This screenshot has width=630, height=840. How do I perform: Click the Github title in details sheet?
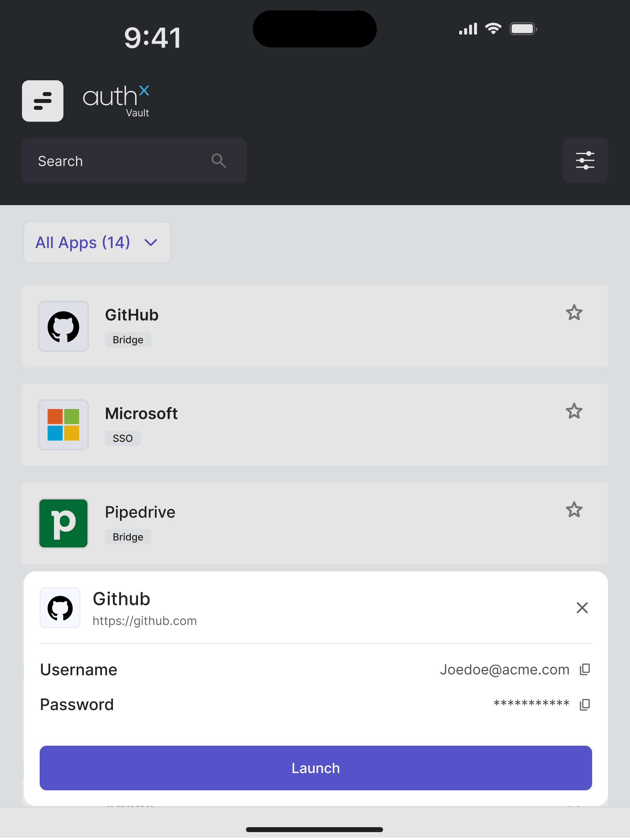pyautogui.click(x=121, y=599)
